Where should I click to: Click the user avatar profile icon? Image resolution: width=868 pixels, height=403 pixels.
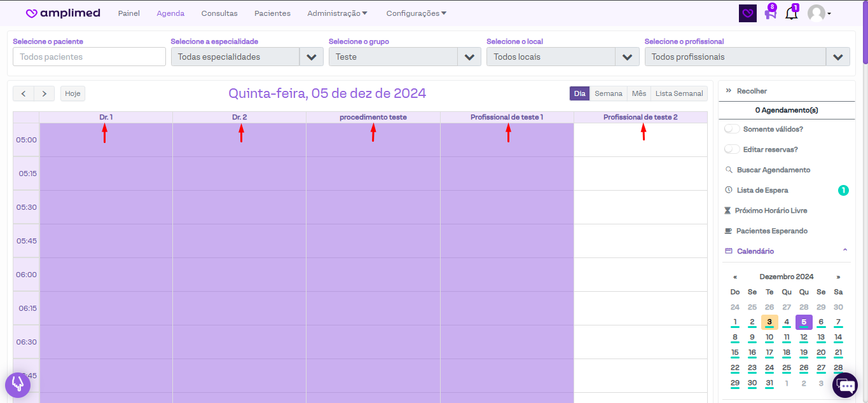(816, 13)
